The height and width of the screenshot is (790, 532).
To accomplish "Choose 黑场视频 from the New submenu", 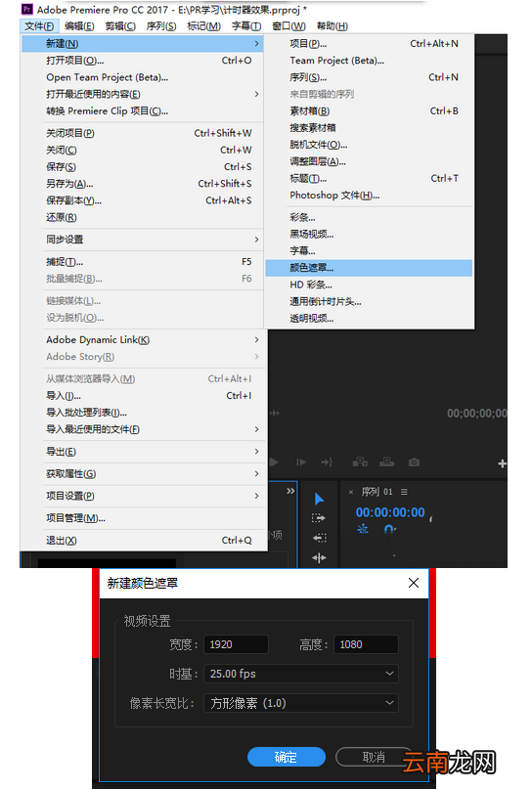I will pos(369,235).
